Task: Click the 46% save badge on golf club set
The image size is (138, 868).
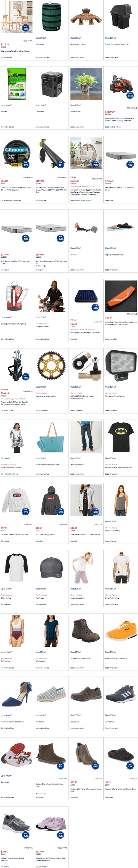Action: (x=26, y=377)
